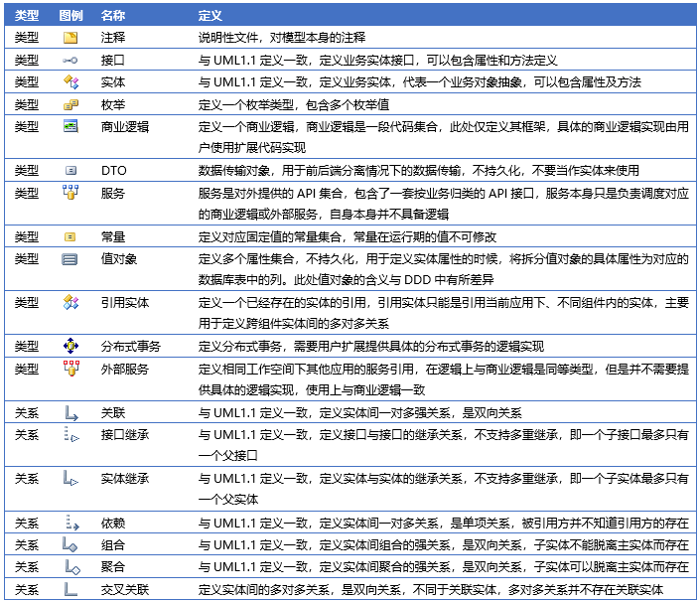The height and width of the screenshot is (602, 700).
Task: Click the name cell 常量
Action: [x=112, y=236]
